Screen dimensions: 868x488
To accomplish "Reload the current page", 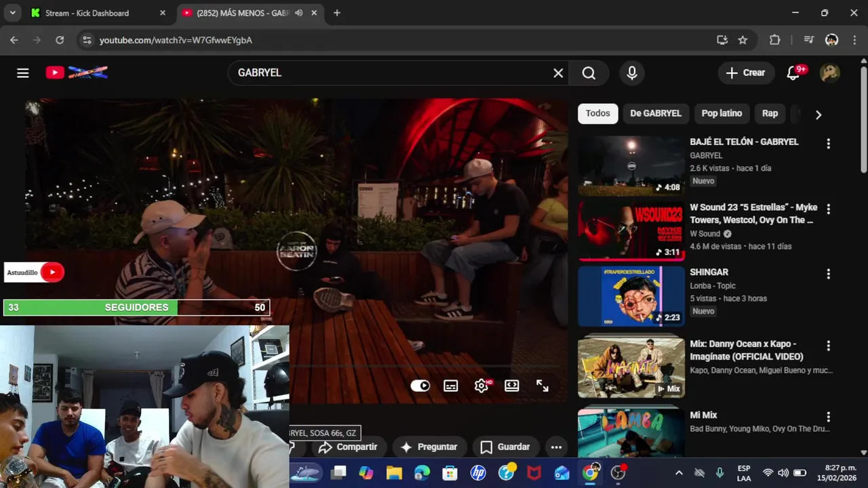I will tap(60, 40).
